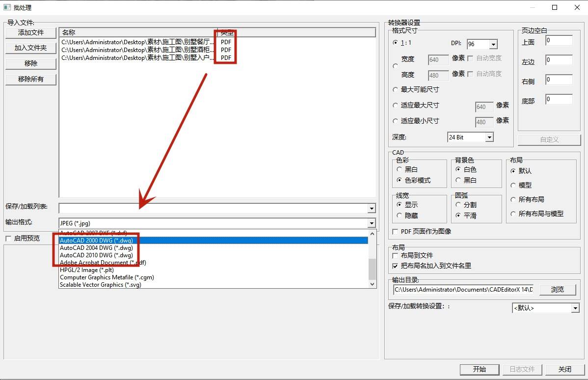This screenshot has width=588, height=380.
Task: Choose AutoCAD 2000 DWG format
Action: click(x=214, y=241)
